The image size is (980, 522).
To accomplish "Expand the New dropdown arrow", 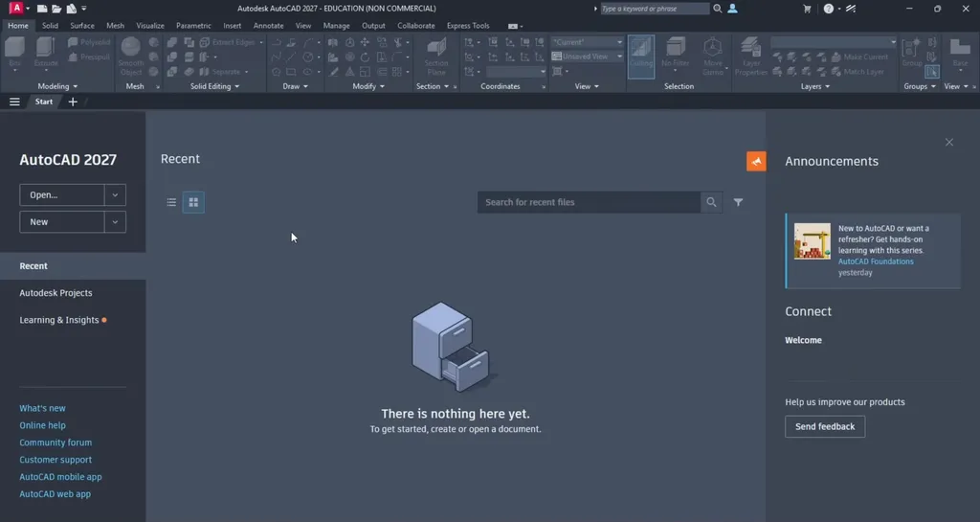I will (x=115, y=222).
